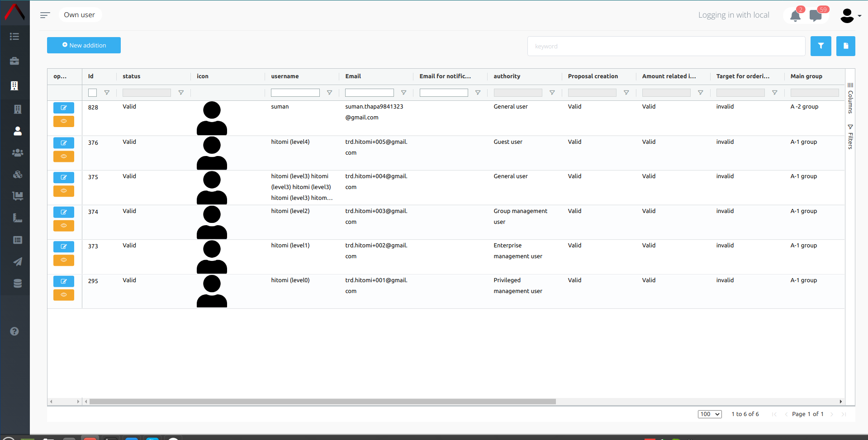Open the chat messages icon
868x440 pixels.
coord(816,16)
